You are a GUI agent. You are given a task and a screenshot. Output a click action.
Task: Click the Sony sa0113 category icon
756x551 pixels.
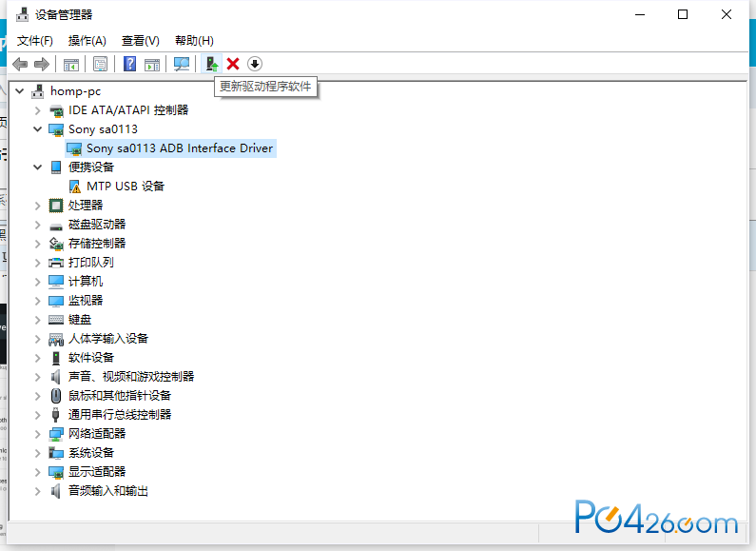(x=56, y=129)
